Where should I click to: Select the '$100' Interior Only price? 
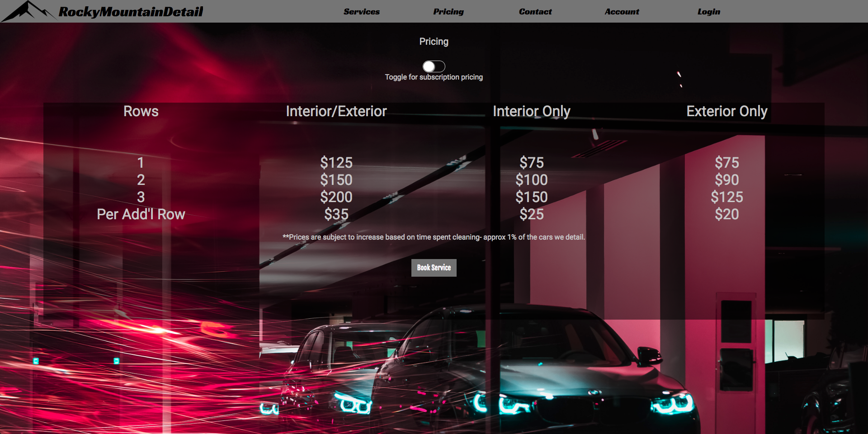coord(532,180)
